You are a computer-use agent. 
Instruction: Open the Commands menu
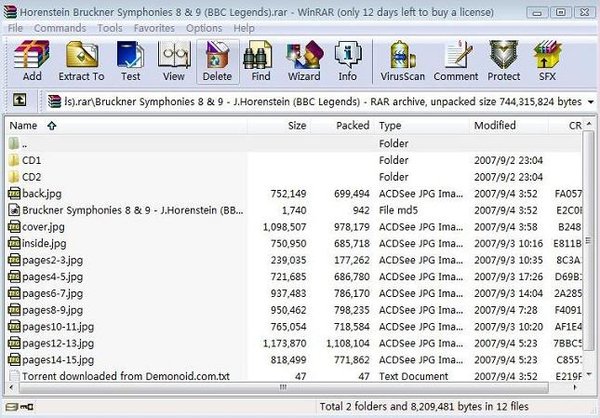[60, 28]
